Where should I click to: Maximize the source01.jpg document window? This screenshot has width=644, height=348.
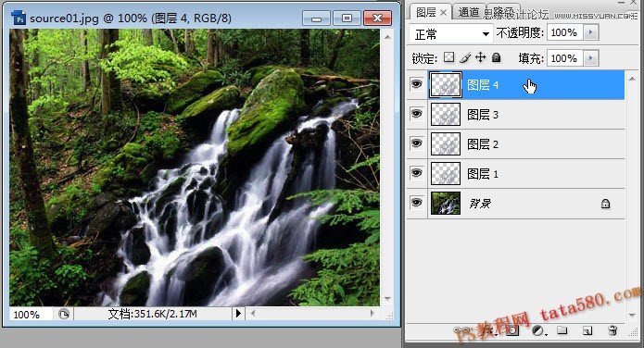tap(347, 19)
